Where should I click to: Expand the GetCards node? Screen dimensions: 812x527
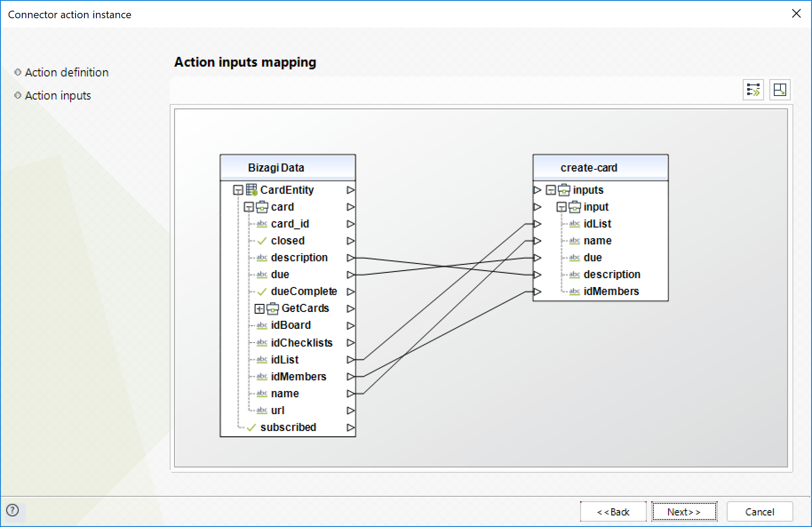(x=259, y=308)
